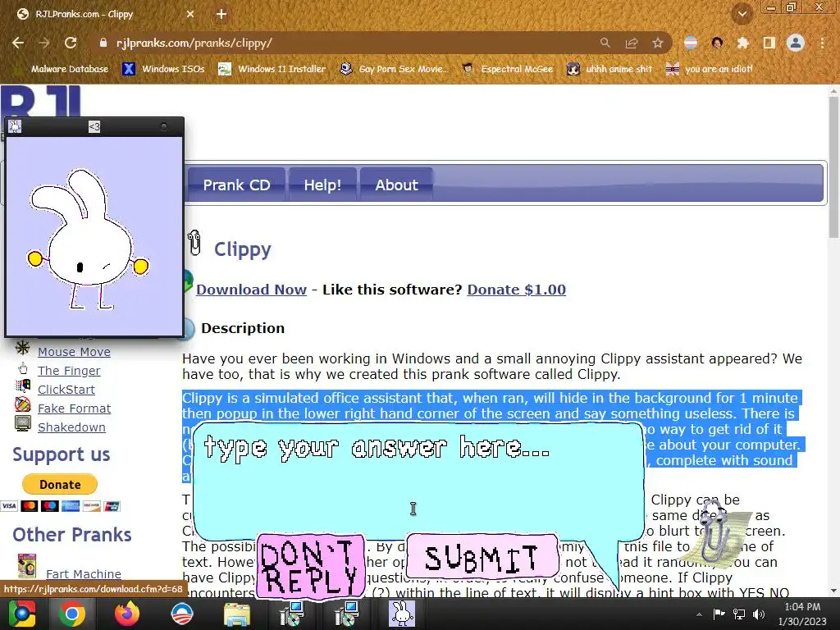Close the RJLPranks.com - Clippy tab

(190, 15)
